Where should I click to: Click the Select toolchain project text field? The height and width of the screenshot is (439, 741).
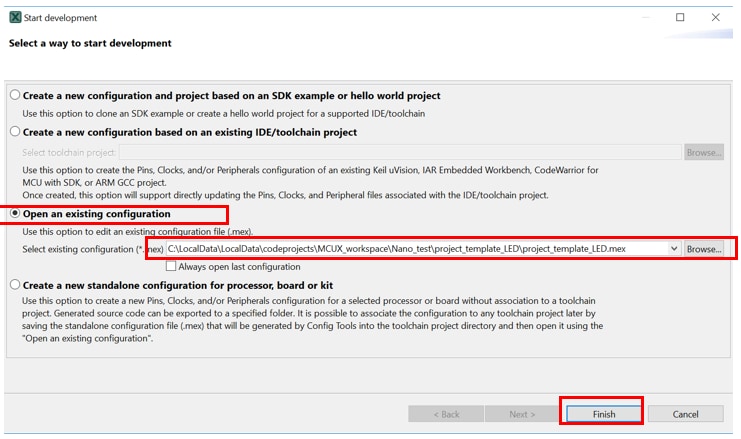click(x=400, y=153)
